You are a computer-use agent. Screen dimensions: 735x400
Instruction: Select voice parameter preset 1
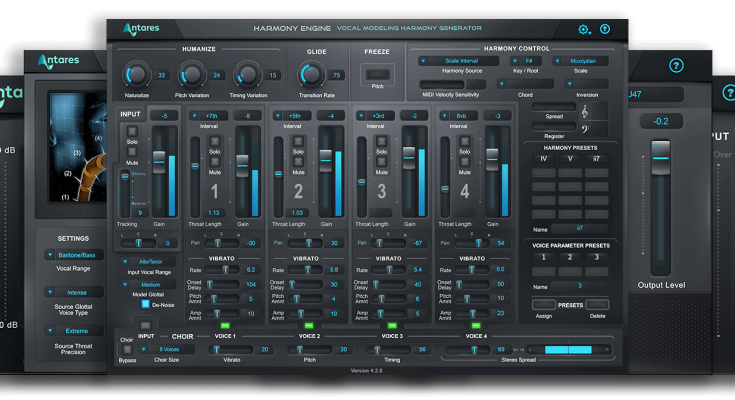pyautogui.click(x=544, y=257)
